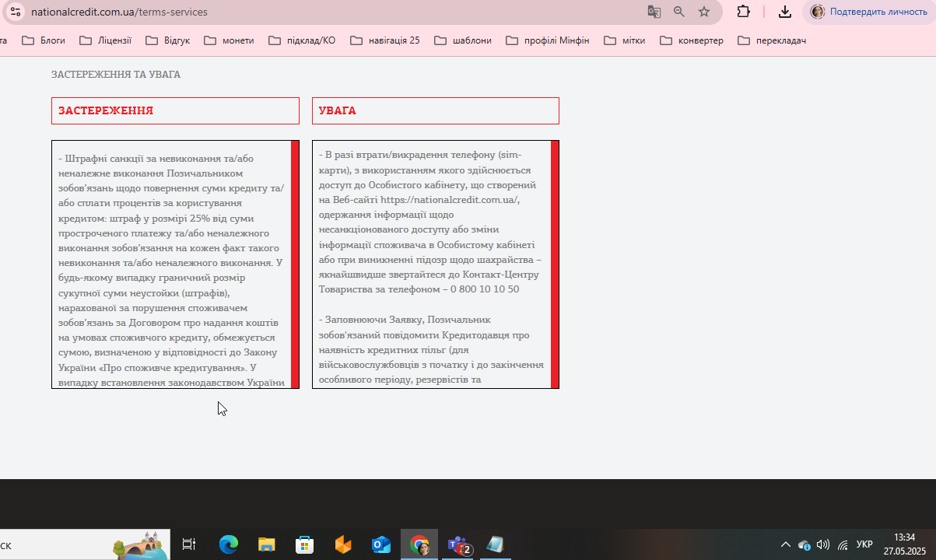Open the Extensions puzzle icon
936x560 pixels.
744,12
